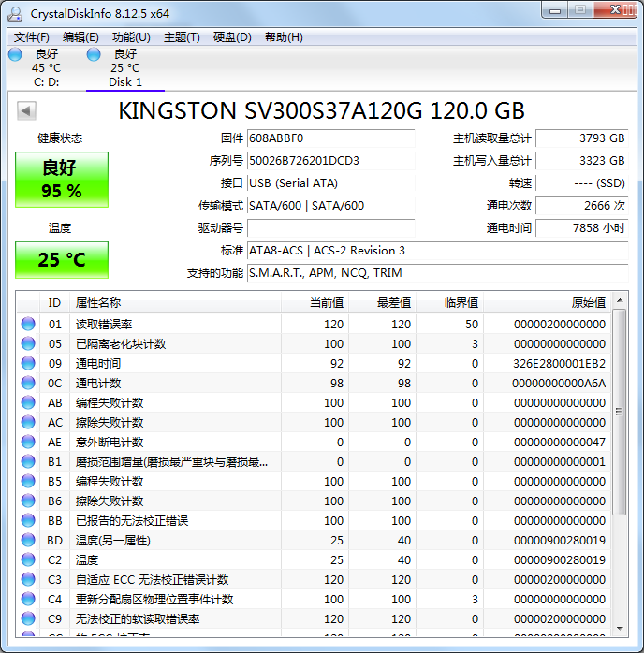Select the raw value 0000000000A6A
Viewport: 644px width, 653px height.
[559, 384]
